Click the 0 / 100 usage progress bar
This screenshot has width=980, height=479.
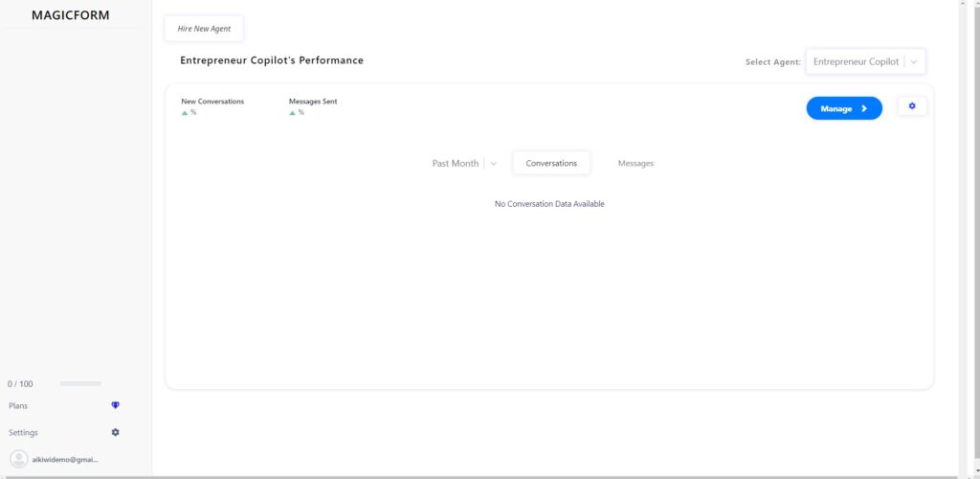80,383
